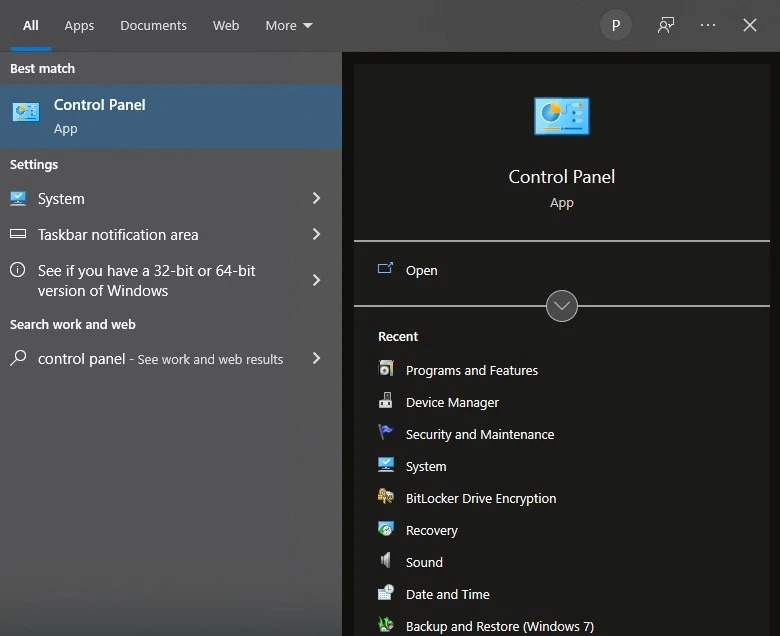Expand Control Panel actions with the round chevron

[562, 306]
